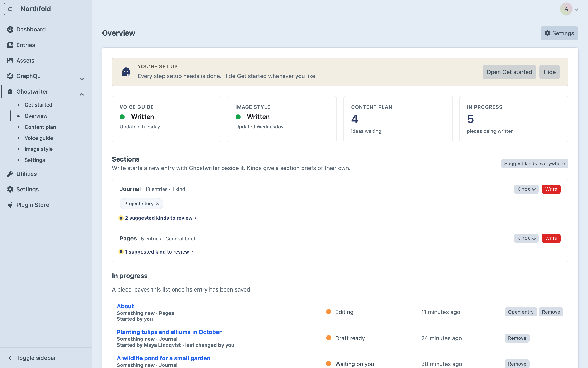588x368 pixels.
Task: Click the Content Plan ideas waiting card
Action: (398, 119)
